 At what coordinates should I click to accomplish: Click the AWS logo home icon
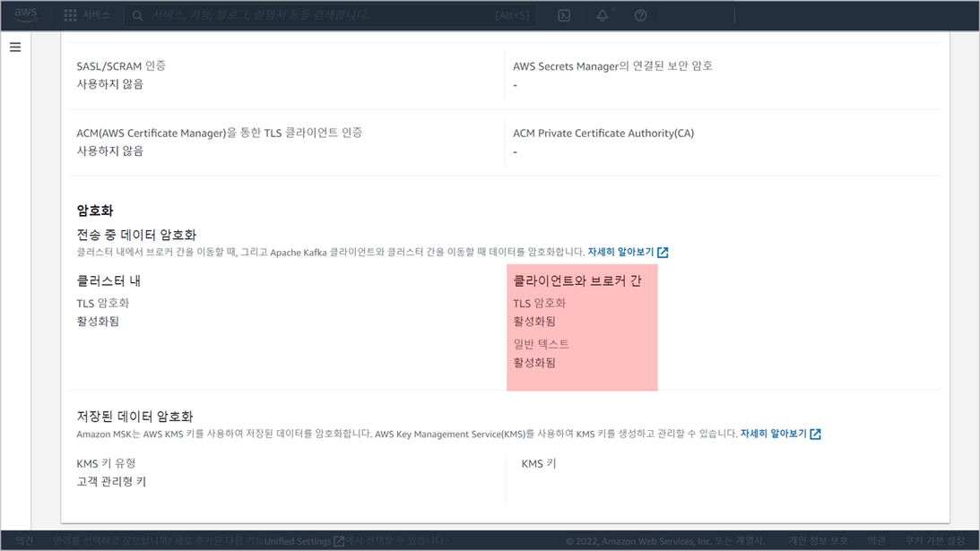coord(26,15)
